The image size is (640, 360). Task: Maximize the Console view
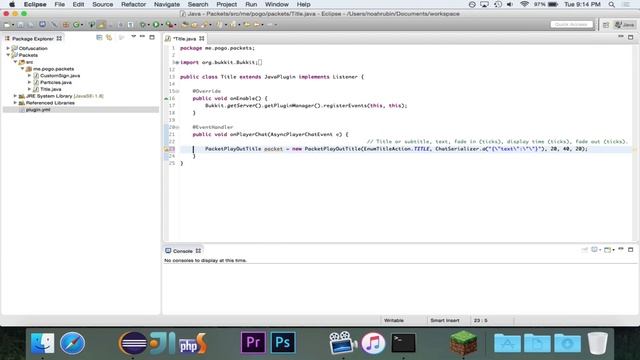[x=631, y=249]
